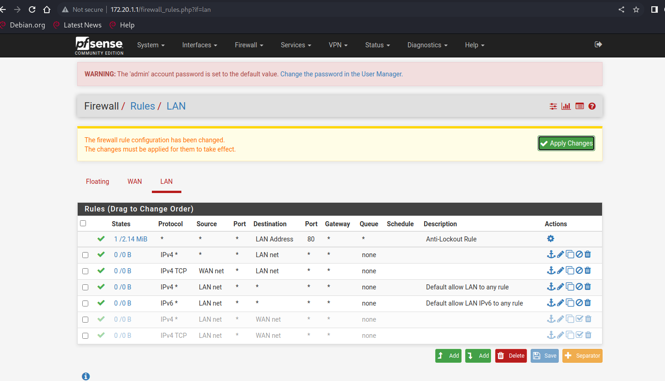
Task: Enable the disabled IPv4 * LAN net to WAN net rule
Action: point(579,319)
